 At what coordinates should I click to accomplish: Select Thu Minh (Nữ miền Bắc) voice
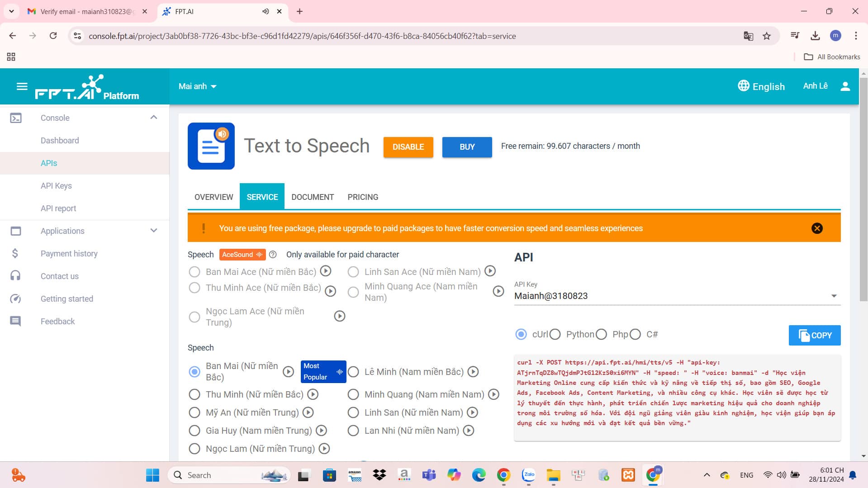[194, 394]
